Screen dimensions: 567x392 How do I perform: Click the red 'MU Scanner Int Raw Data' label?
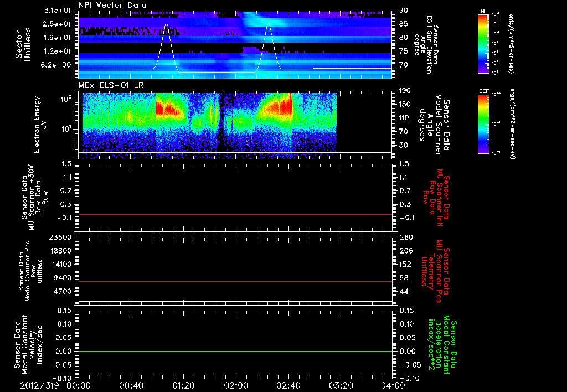(x=436, y=198)
